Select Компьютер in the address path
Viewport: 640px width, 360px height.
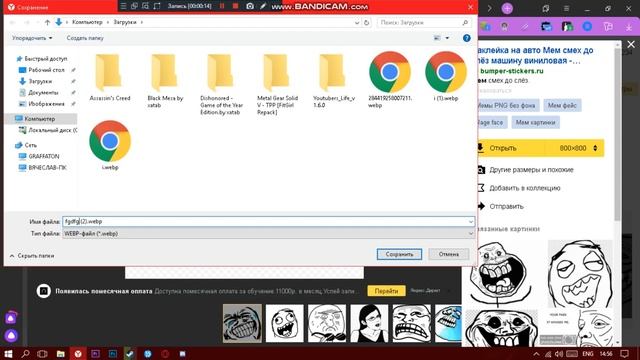[87, 22]
